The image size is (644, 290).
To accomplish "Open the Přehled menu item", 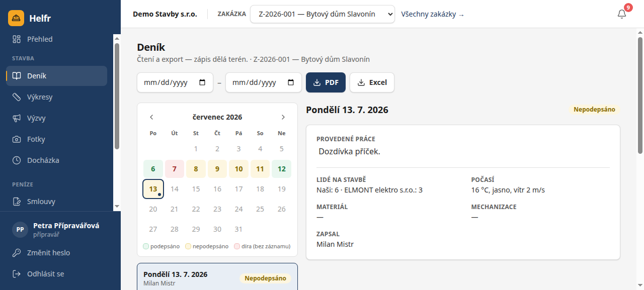I will click(56, 39).
